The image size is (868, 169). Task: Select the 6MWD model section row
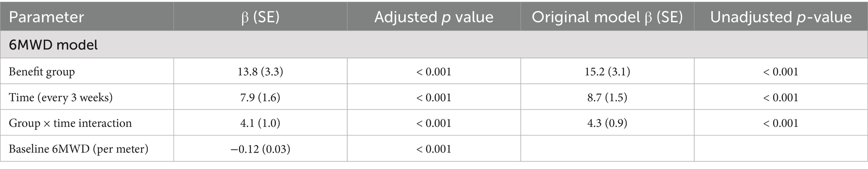tap(434, 44)
